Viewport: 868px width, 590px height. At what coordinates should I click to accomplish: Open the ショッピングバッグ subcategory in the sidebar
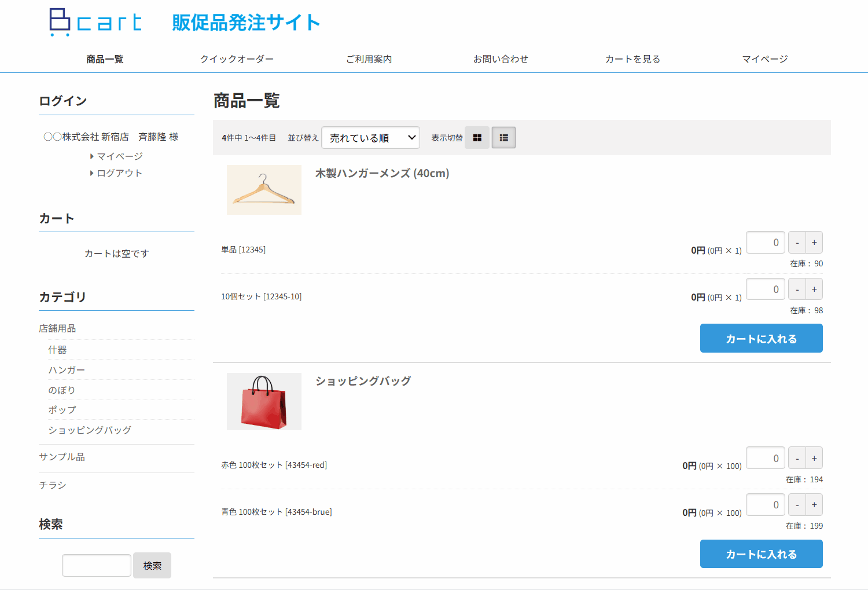click(x=90, y=430)
